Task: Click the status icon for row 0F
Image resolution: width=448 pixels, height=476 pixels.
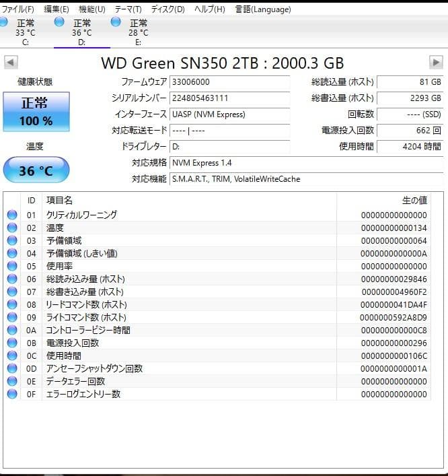Action: pyautogui.click(x=12, y=394)
